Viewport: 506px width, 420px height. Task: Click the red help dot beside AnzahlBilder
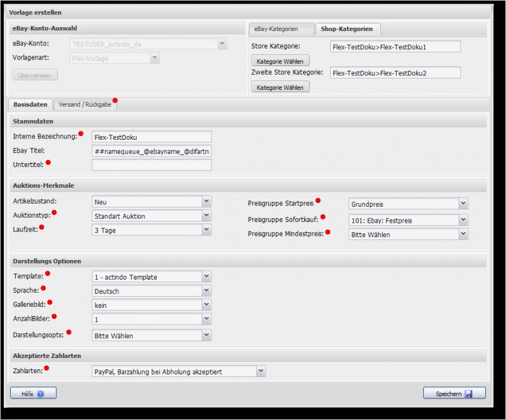54,316
